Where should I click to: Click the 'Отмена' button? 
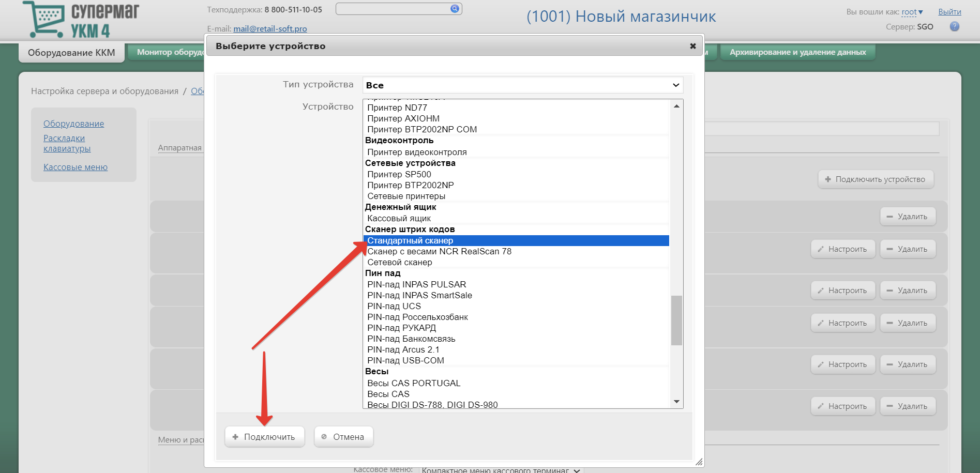click(343, 437)
